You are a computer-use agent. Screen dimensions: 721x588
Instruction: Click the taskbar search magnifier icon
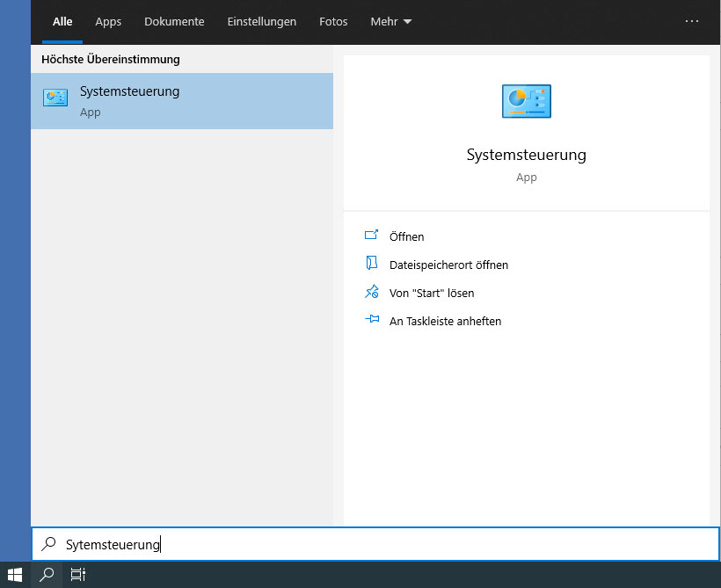(47, 575)
